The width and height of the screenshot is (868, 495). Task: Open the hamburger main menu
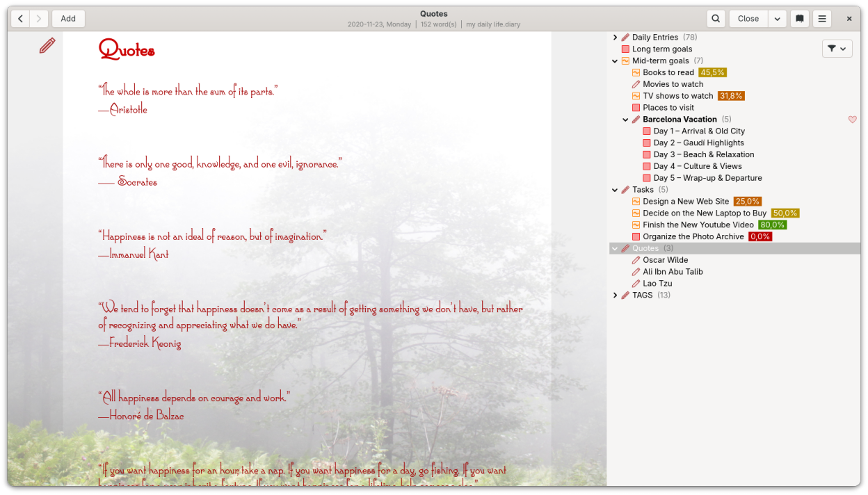click(822, 19)
